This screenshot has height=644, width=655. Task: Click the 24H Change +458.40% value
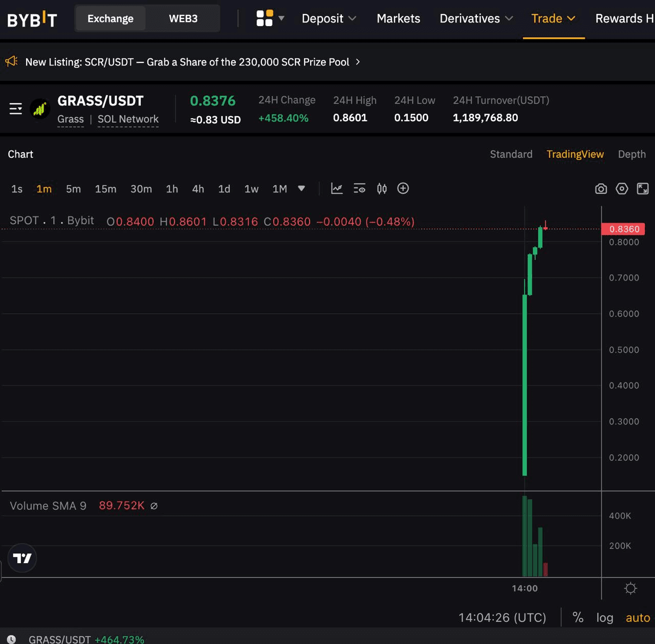283,118
